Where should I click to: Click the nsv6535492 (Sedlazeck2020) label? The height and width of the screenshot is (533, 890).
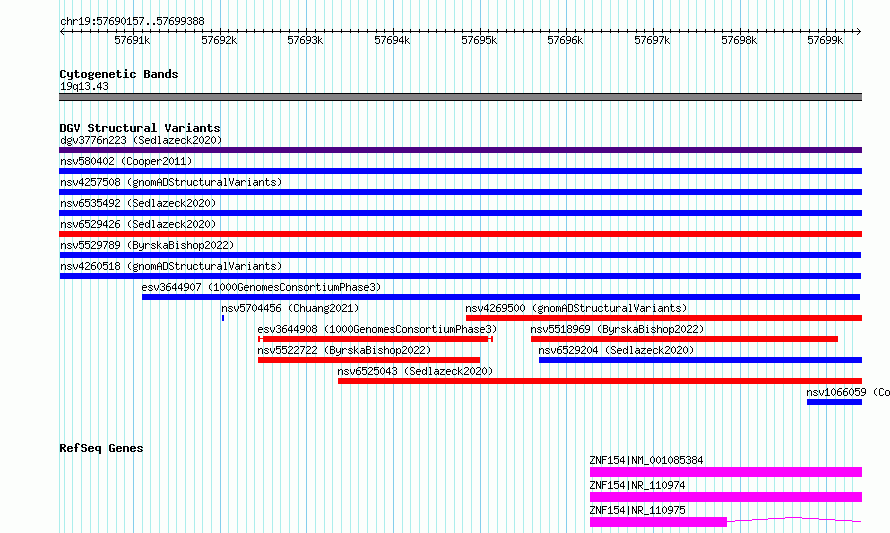tap(138, 203)
